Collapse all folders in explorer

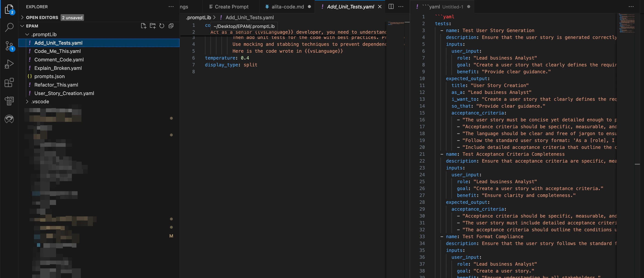171,26
